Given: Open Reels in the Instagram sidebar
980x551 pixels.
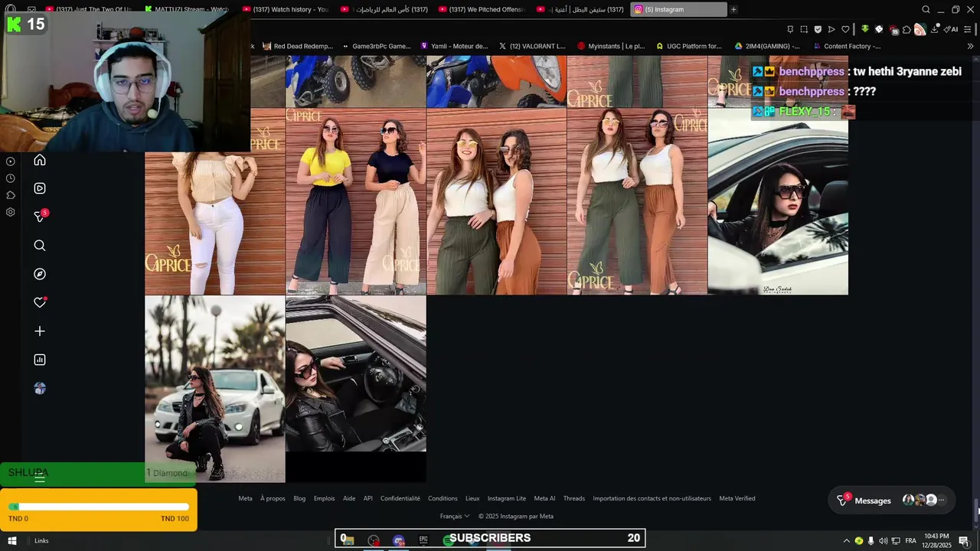Looking at the screenshot, I should tap(40, 188).
